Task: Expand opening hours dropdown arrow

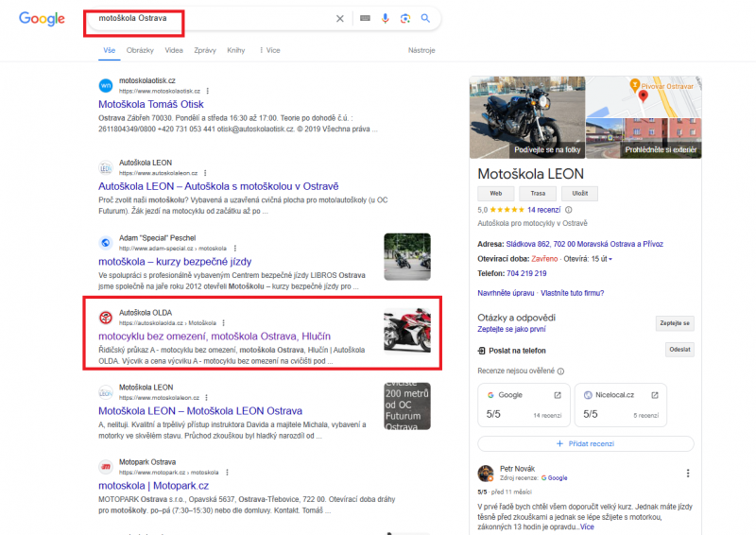Action: 610,259
